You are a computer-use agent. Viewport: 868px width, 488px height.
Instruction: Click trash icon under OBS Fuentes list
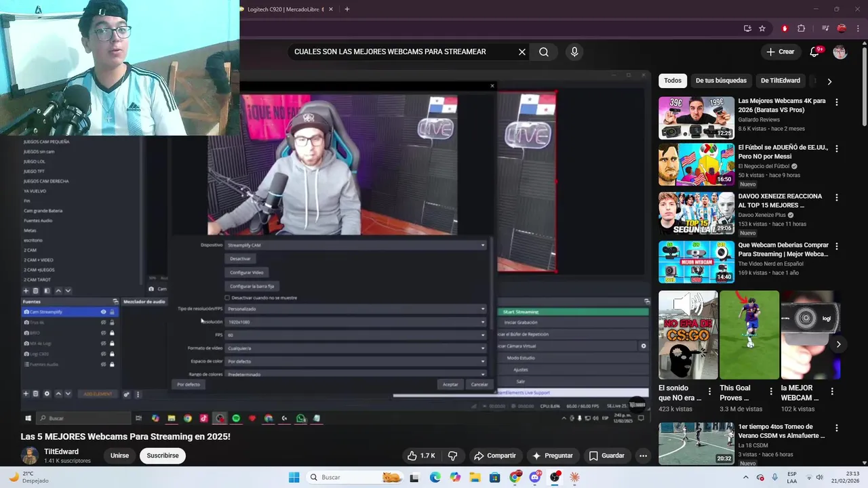(36, 394)
